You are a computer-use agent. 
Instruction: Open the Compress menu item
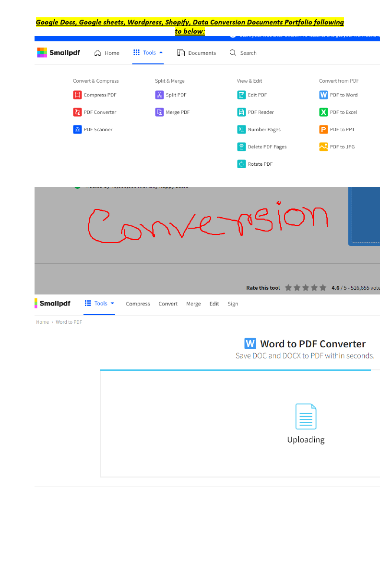[x=138, y=304]
